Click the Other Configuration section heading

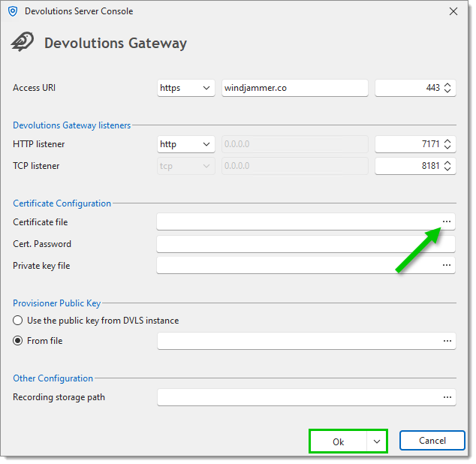[53, 378]
